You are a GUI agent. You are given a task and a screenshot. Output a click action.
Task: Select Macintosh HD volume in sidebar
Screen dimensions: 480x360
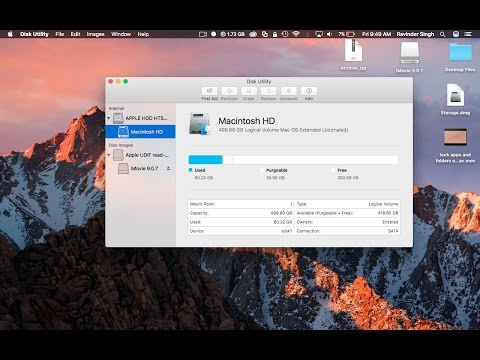[x=140, y=132]
